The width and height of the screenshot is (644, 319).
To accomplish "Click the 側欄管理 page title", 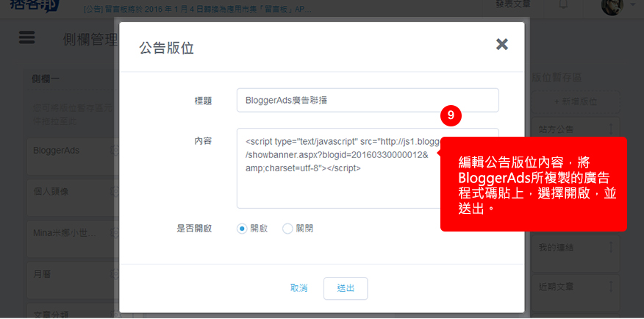I will [90, 39].
